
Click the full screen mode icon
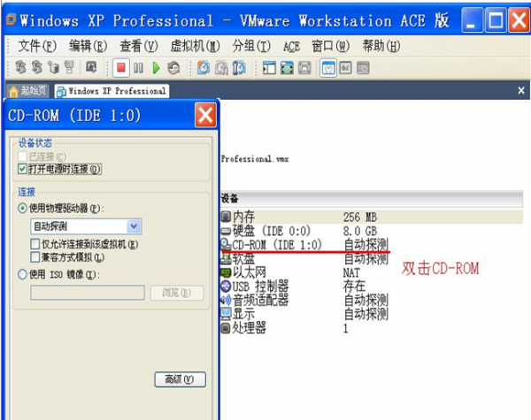(287, 68)
